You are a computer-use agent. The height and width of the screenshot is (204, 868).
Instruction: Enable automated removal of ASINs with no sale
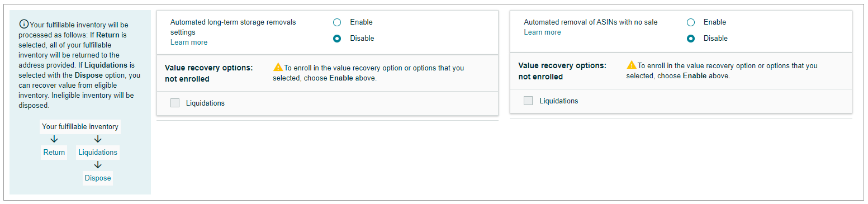(x=691, y=22)
